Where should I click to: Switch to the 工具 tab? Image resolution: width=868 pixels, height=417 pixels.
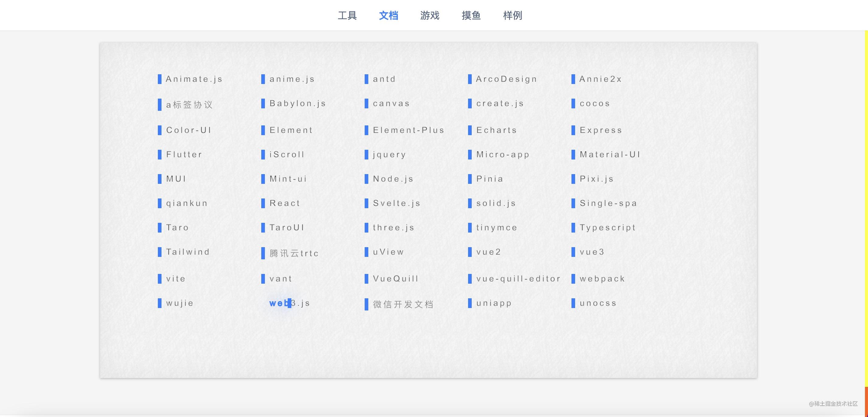pyautogui.click(x=347, y=16)
